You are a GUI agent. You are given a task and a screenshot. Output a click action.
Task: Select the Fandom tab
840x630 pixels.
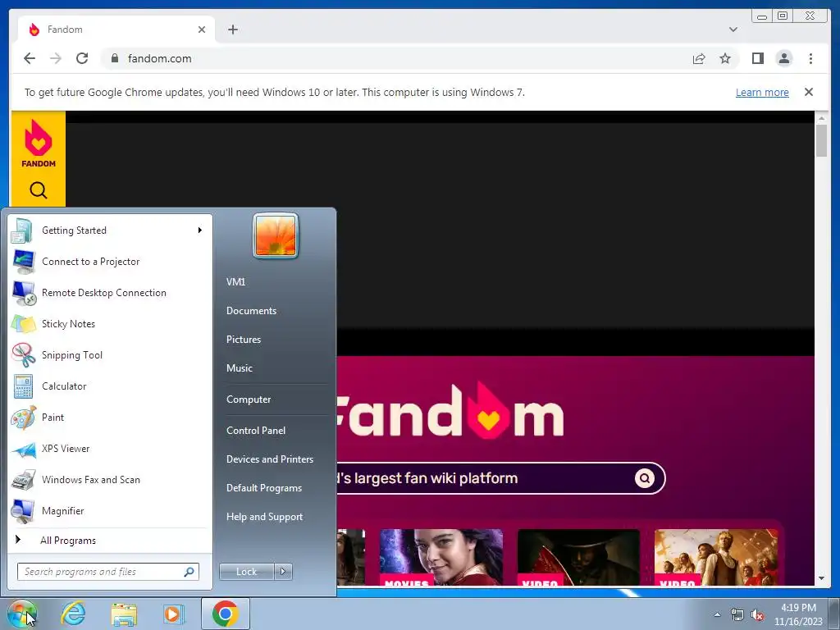point(116,30)
